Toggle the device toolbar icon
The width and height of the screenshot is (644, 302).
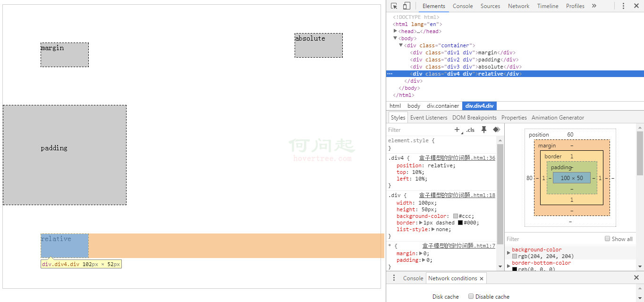407,6
